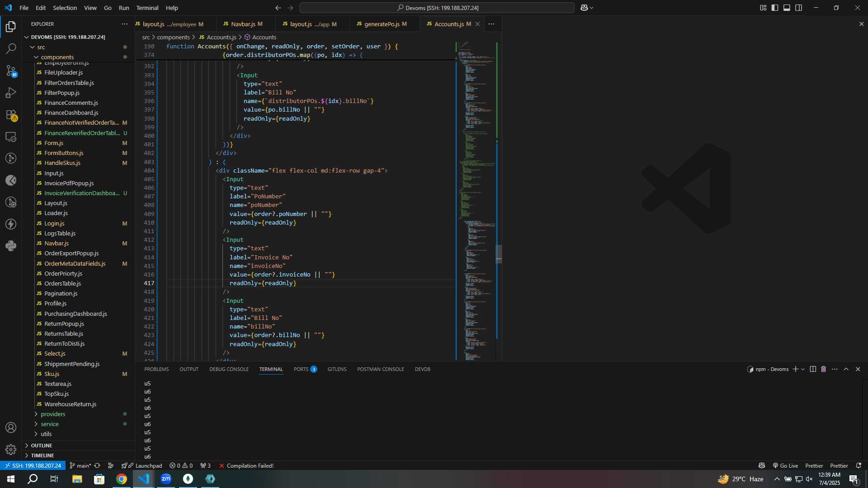Image resolution: width=868 pixels, height=488 pixels.
Task: Switch to PROBLEMS panel tab
Action: click(156, 369)
